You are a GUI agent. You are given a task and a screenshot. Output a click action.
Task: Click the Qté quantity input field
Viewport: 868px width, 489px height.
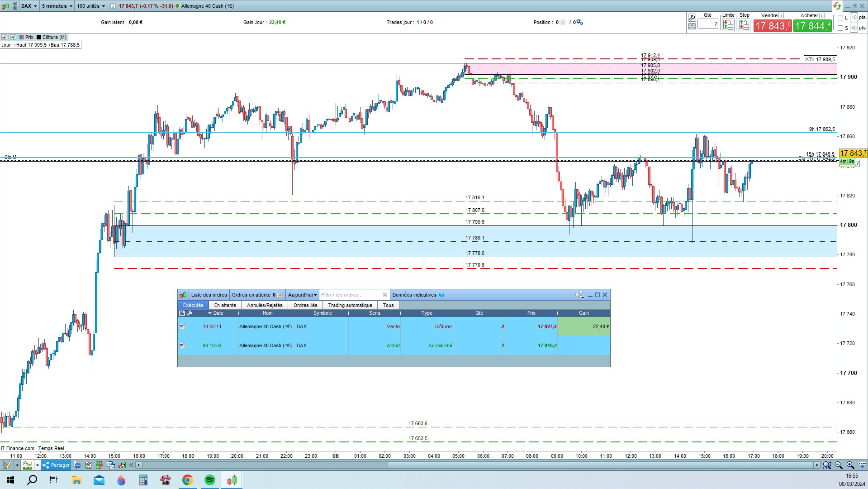708,24
